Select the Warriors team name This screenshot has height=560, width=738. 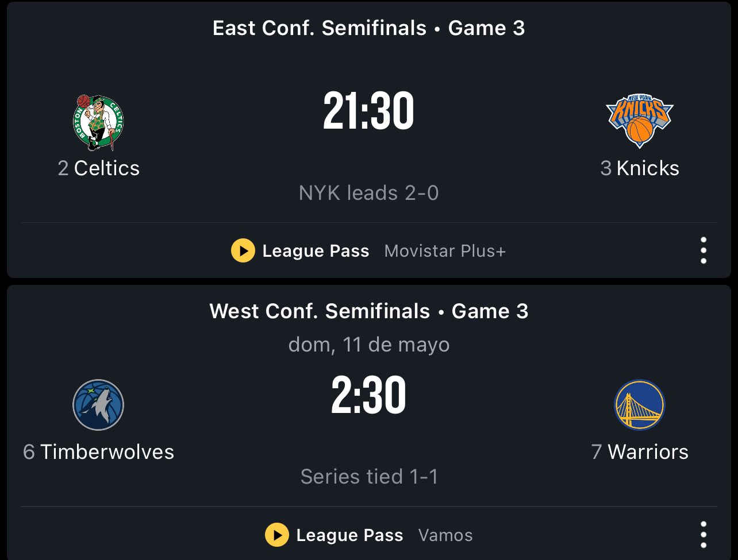648,452
